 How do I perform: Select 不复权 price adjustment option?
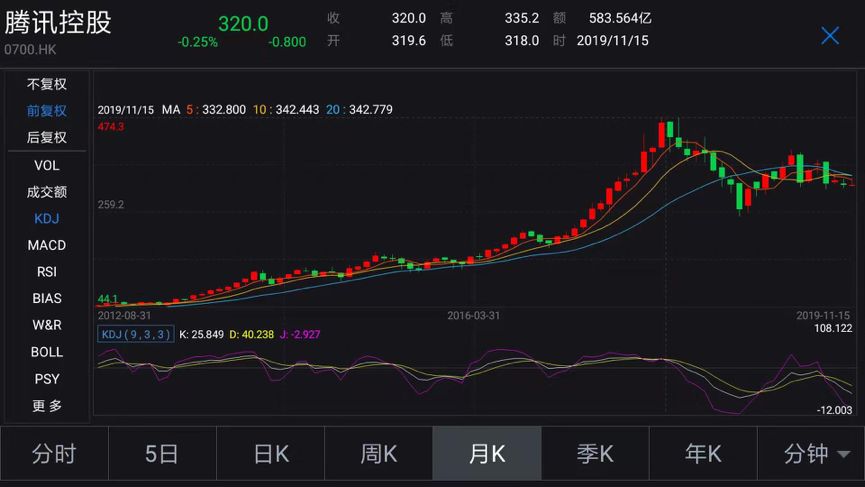[47, 84]
